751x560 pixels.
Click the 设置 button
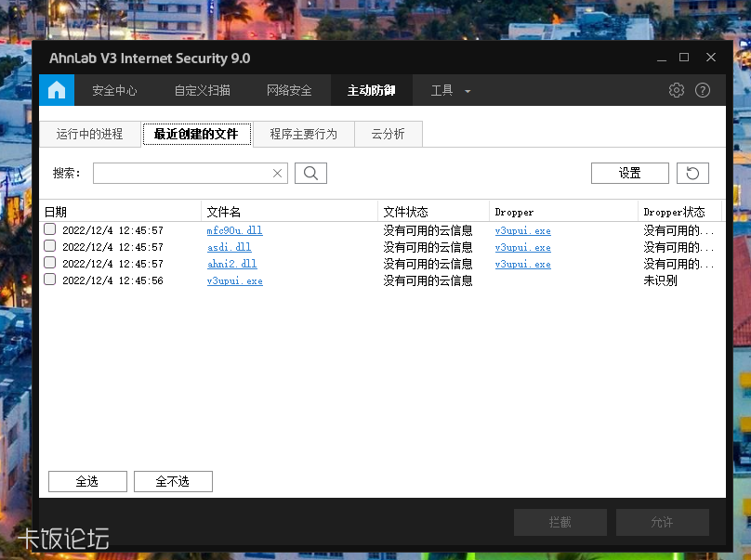pyautogui.click(x=629, y=173)
